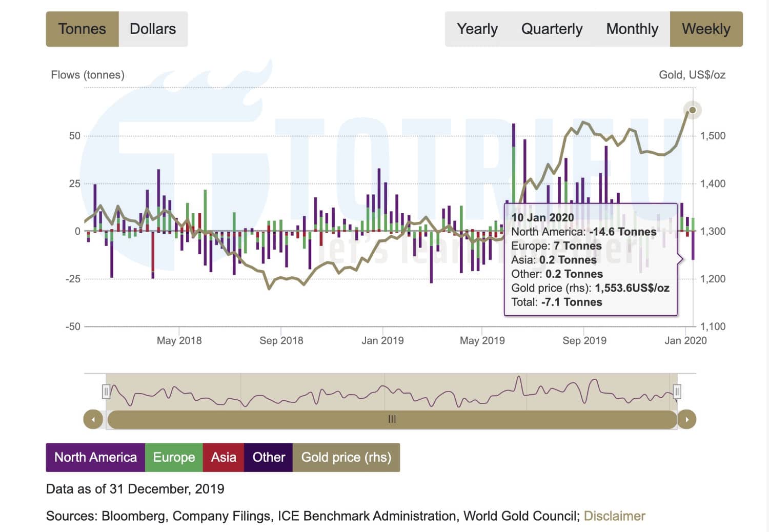Select the Tonnes unit
Screen dimensions: 769x532
tap(82, 29)
